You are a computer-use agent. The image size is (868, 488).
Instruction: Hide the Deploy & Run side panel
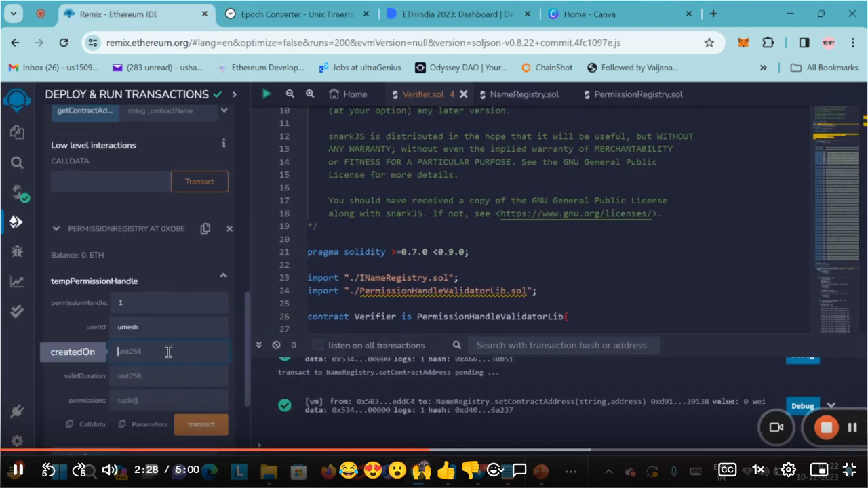tap(235, 94)
